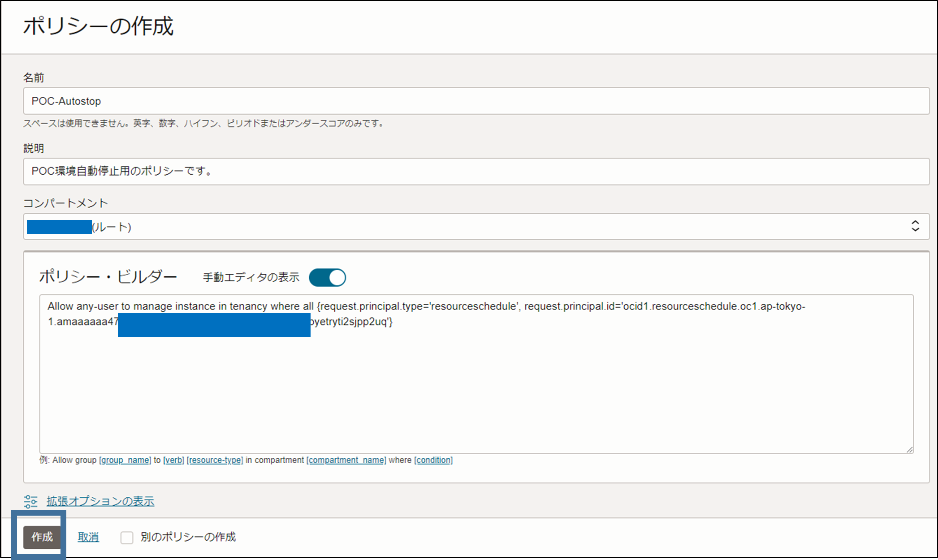Click the advanced options sliders icon
The width and height of the screenshot is (938, 560).
coord(30,501)
